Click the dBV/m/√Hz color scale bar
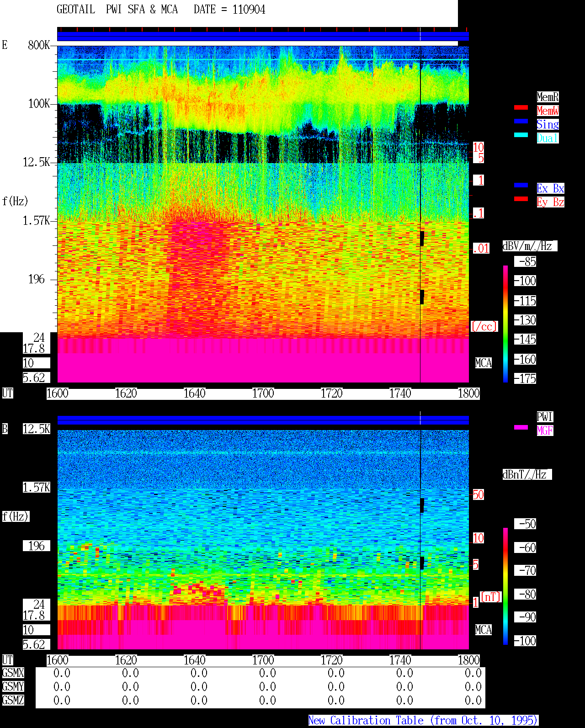Screen dimensions: 585x728 click(505, 324)
